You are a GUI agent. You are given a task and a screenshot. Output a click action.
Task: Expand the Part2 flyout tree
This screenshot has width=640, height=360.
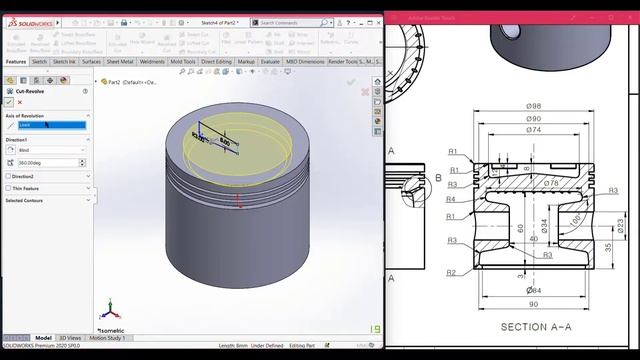96,82
